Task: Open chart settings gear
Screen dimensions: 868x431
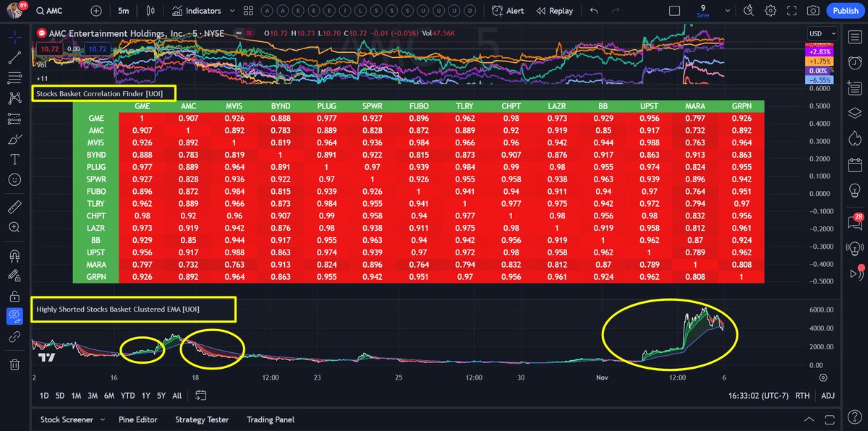Action: click(770, 11)
